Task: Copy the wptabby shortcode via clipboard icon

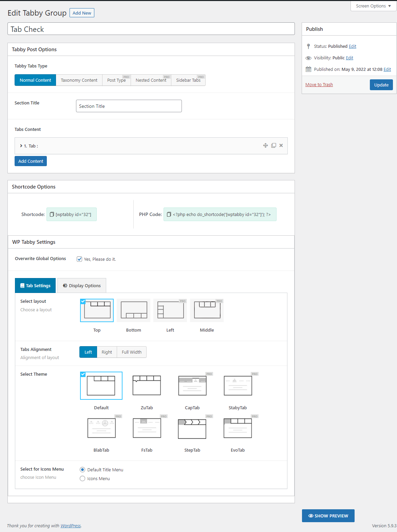Action: pyautogui.click(x=52, y=214)
